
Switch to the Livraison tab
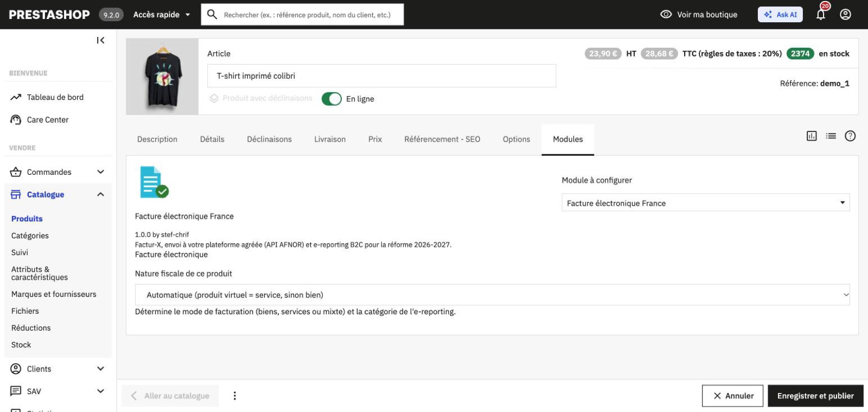coord(330,140)
